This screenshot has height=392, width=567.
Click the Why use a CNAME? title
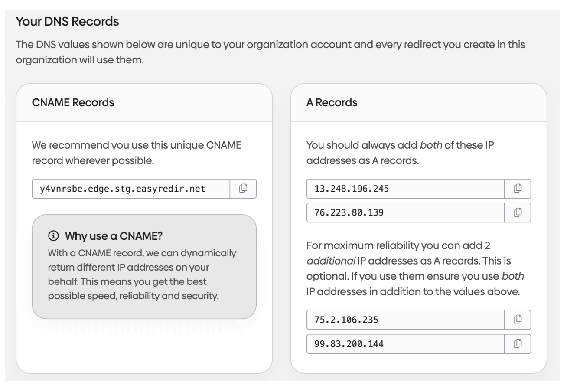pyautogui.click(x=114, y=236)
